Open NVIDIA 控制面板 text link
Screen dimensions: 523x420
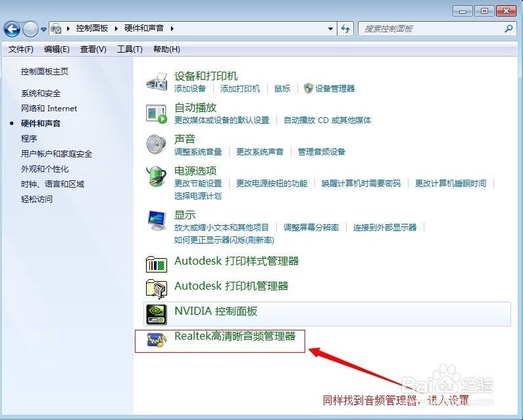coord(216,311)
